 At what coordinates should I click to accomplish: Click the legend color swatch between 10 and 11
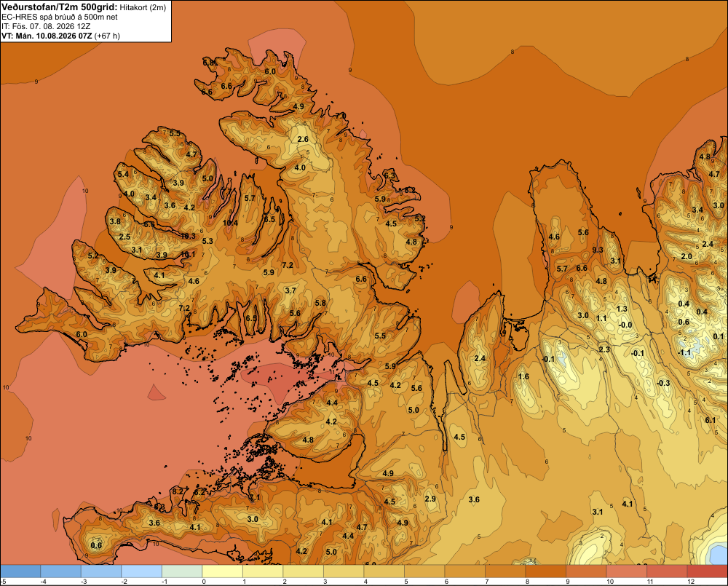[x=626, y=571]
